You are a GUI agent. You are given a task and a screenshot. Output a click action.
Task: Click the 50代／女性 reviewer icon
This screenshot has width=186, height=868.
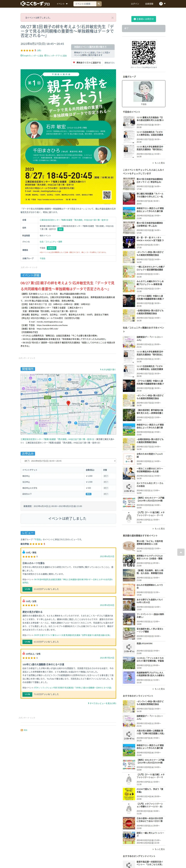click(x=24, y=601)
